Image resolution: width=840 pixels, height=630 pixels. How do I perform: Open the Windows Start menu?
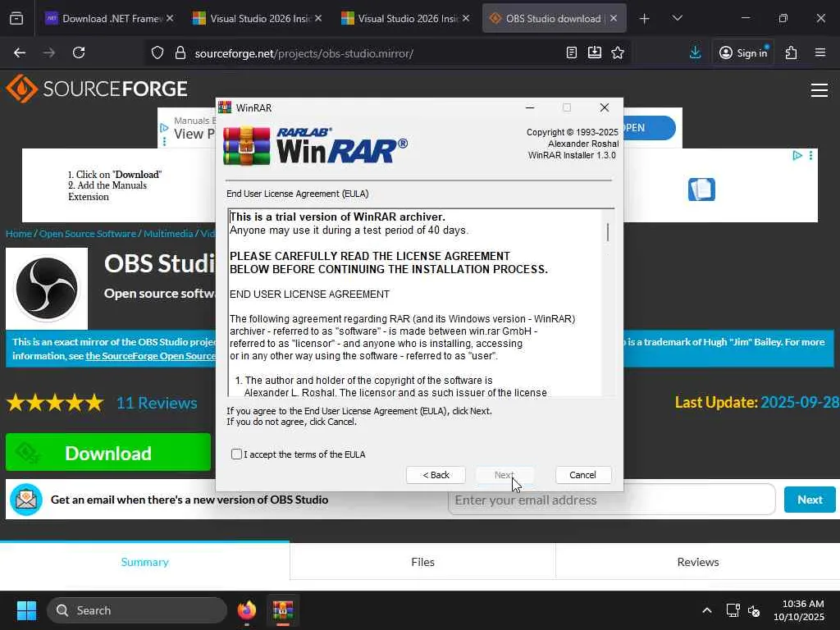tap(26, 610)
